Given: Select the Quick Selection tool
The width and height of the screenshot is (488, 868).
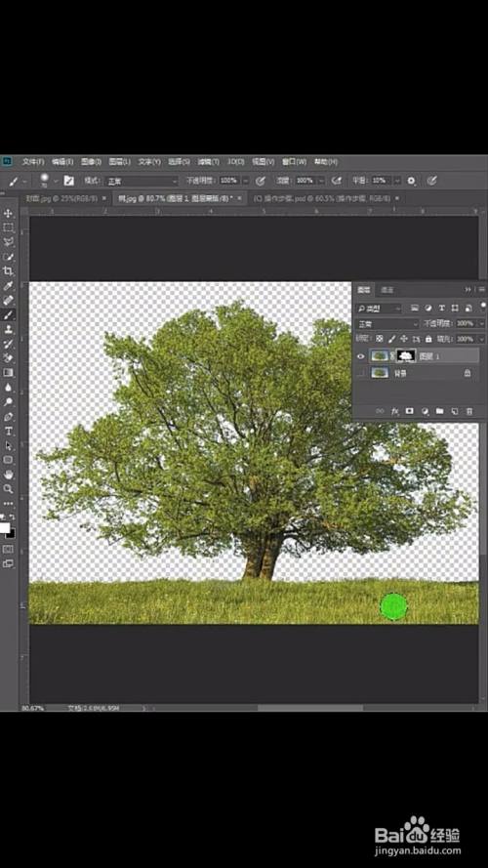Looking at the screenshot, I should click(x=9, y=257).
